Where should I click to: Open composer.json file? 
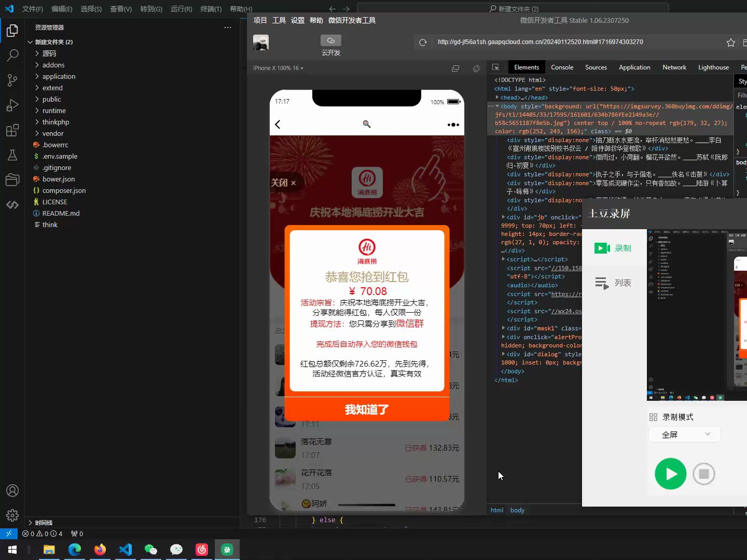(x=64, y=190)
